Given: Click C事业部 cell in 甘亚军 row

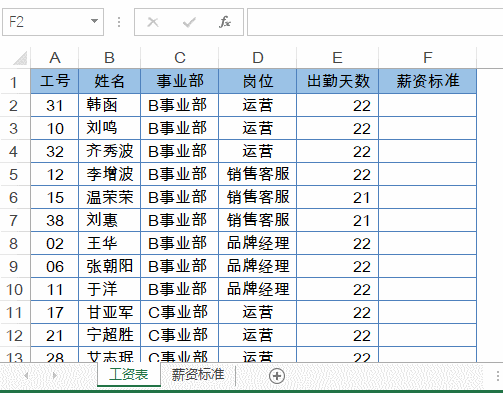Looking at the screenshot, I should [180, 312].
